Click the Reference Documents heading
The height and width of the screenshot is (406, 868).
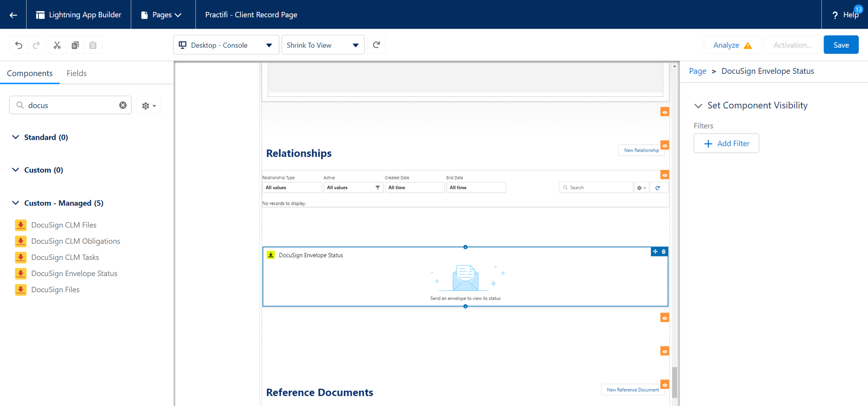[319, 392]
